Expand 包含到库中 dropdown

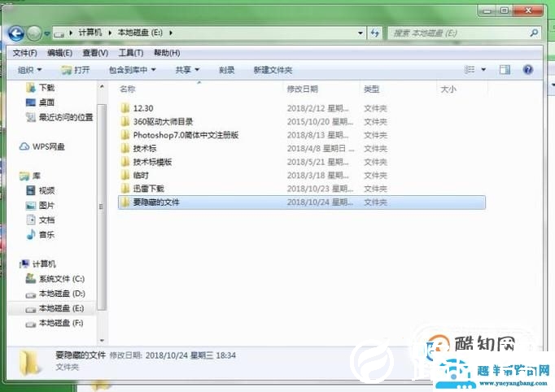pos(132,70)
